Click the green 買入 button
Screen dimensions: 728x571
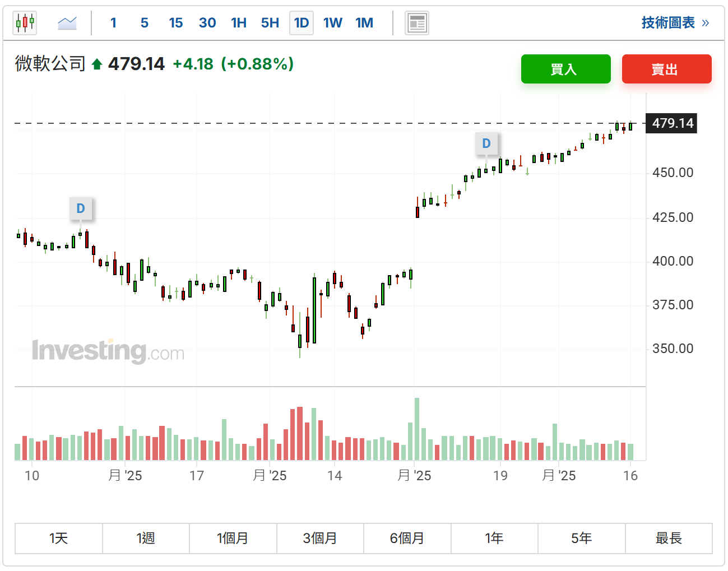[565, 69]
